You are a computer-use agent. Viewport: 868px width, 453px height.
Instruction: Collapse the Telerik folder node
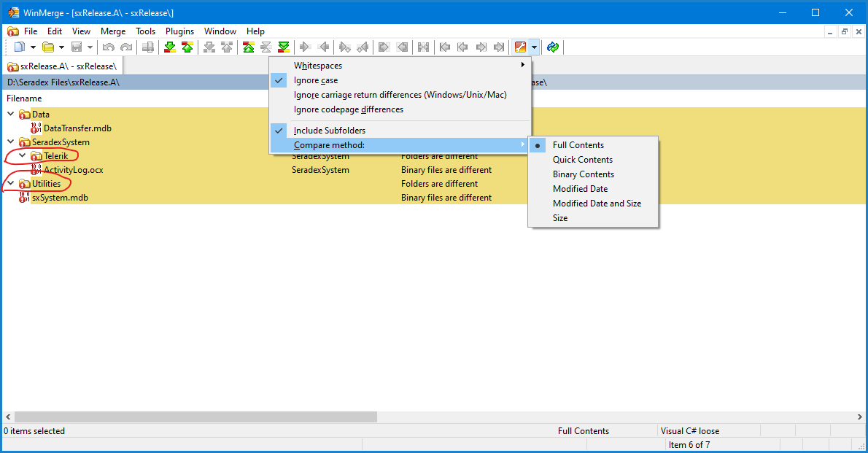pyautogui.click(x=22, y=155)
